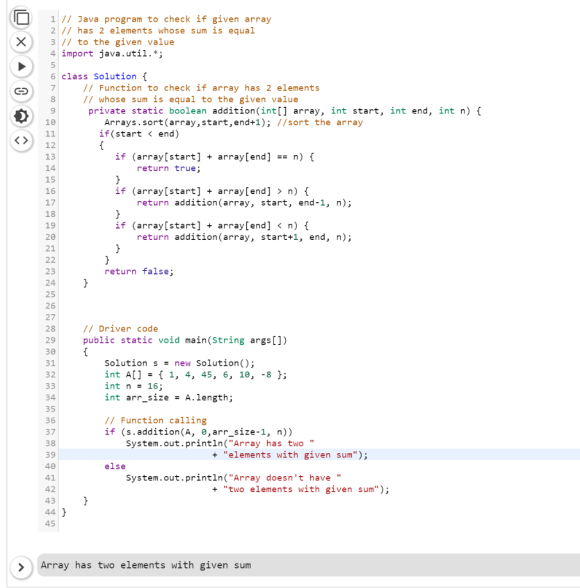Viewport: 580px width, 588px height.
Task: Select line number 9 in the gutter
Action: tap(53, 111)
